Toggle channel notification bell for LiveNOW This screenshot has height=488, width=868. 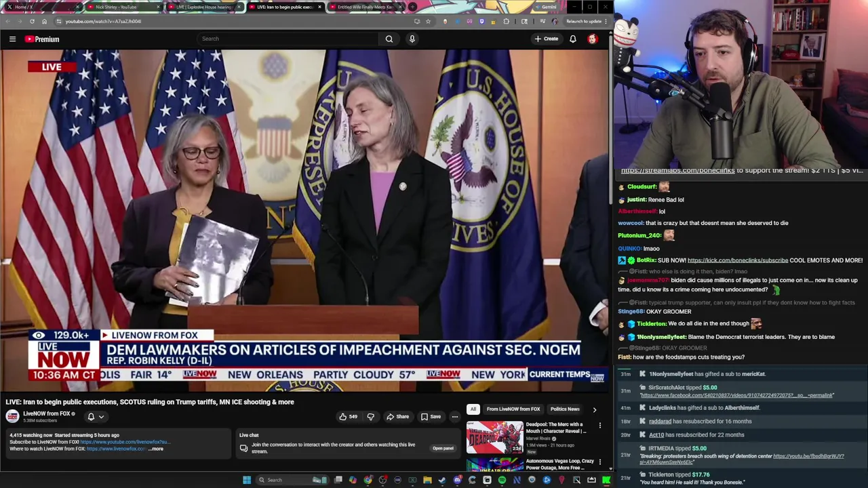[91, 417]
